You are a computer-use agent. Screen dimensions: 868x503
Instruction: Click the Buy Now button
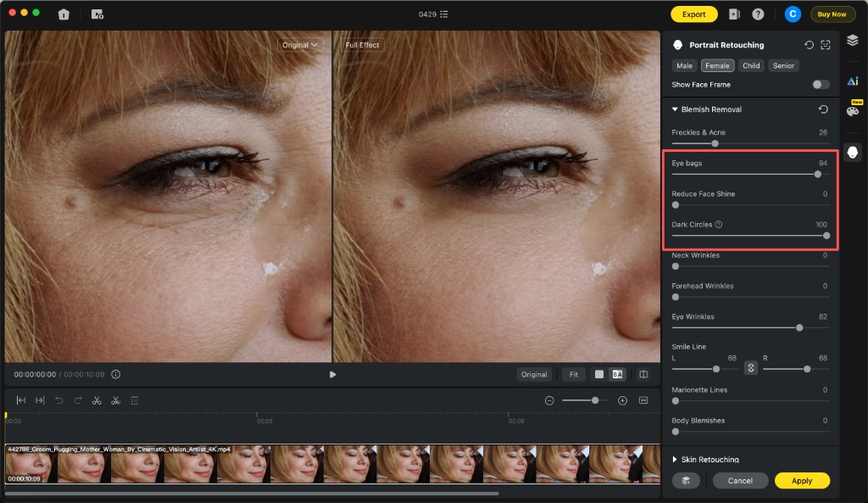pos(832,14)
